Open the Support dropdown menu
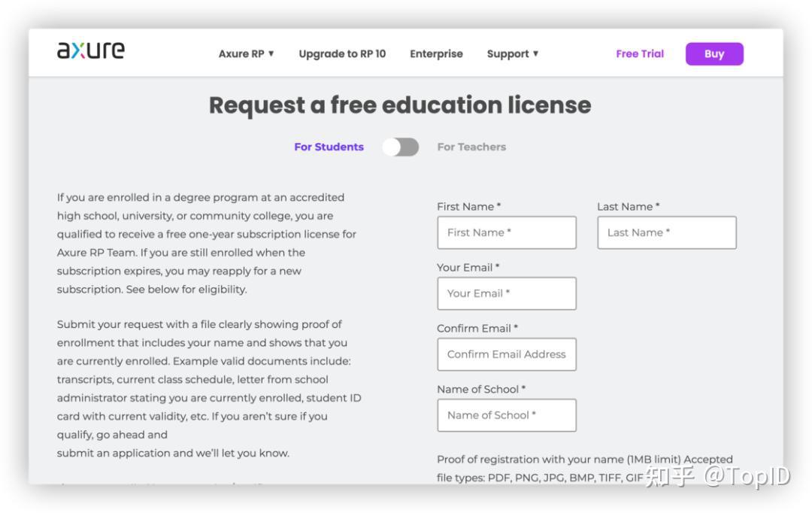This screenshot has width=812, height=513. tap(513, 53)
